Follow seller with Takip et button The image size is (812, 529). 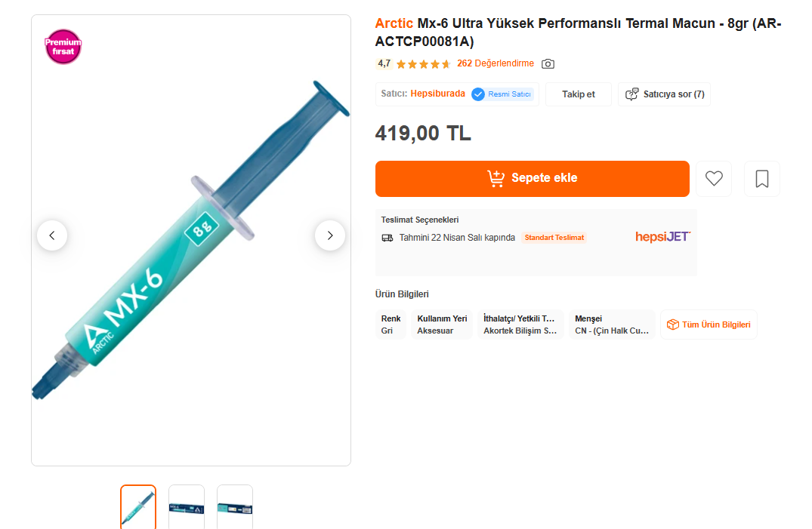pyautogui.click(x=578, y=94)
